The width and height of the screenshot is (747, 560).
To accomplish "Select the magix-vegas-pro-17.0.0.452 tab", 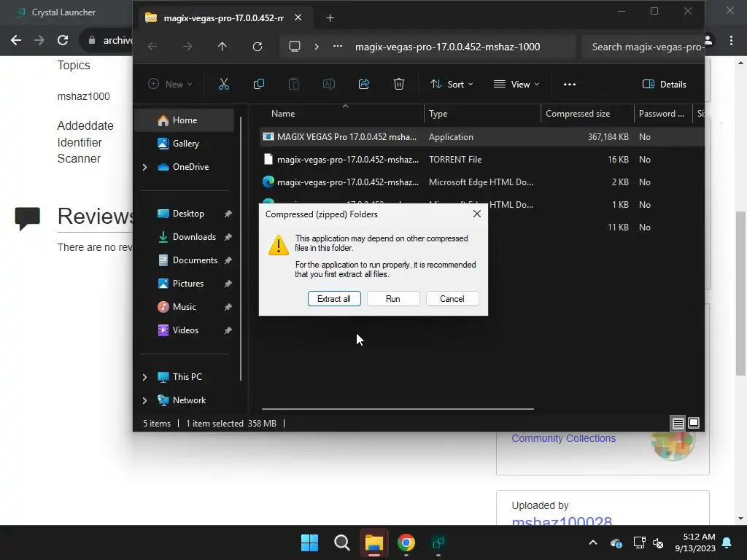I will click(223, 18).
